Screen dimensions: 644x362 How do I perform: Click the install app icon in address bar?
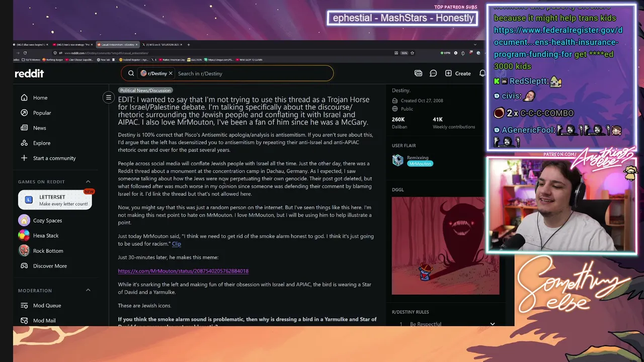coord(397,53)
